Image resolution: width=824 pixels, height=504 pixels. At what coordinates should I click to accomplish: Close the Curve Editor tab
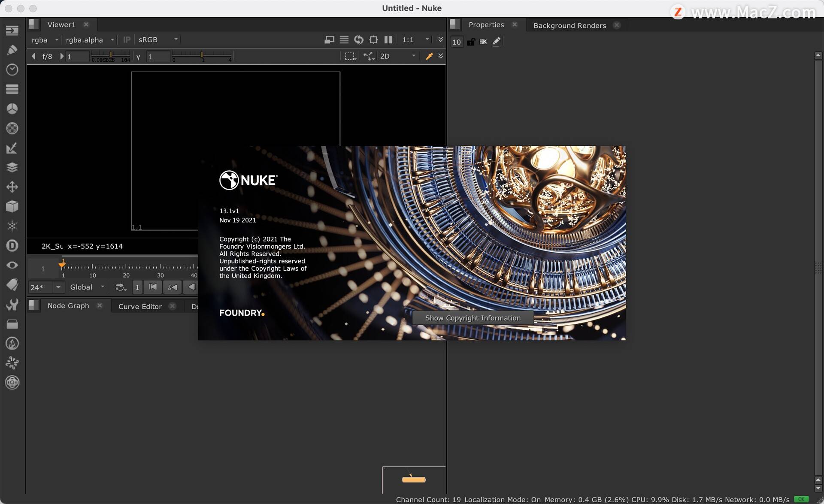coord(172,306)
